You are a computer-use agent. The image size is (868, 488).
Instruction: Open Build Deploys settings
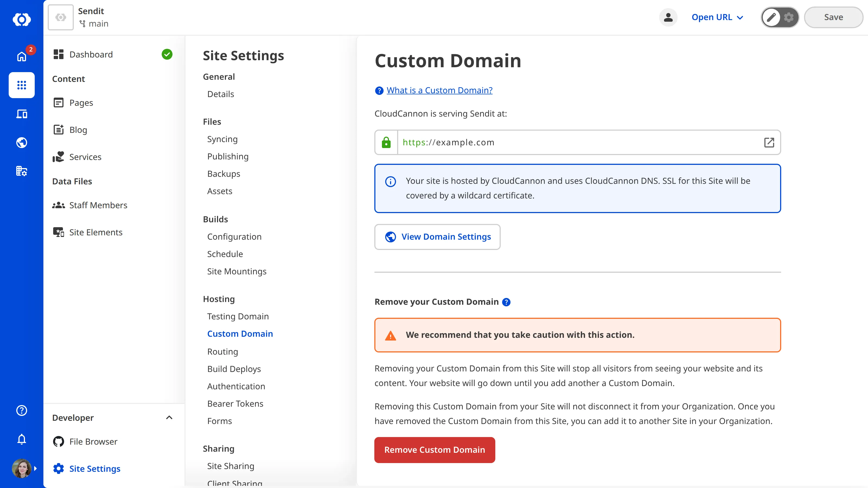(x=234, y=369)
